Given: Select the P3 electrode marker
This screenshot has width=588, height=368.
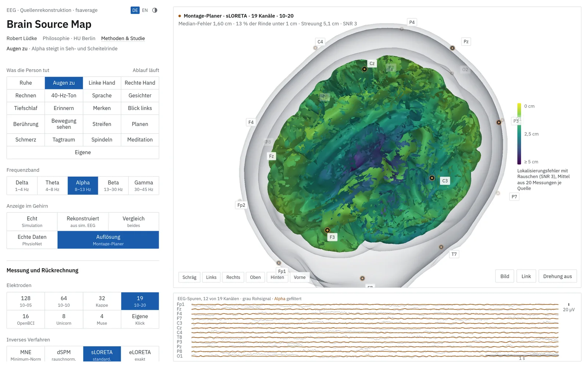Looking at the screenshot, I should click(499, 122).
